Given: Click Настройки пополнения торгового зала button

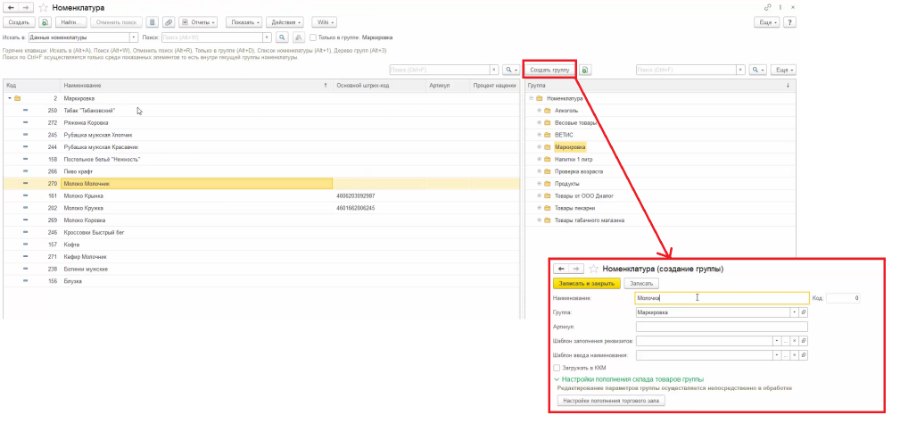Looking at the screenshot, I should pyautogui.click(x=611, y=400).
